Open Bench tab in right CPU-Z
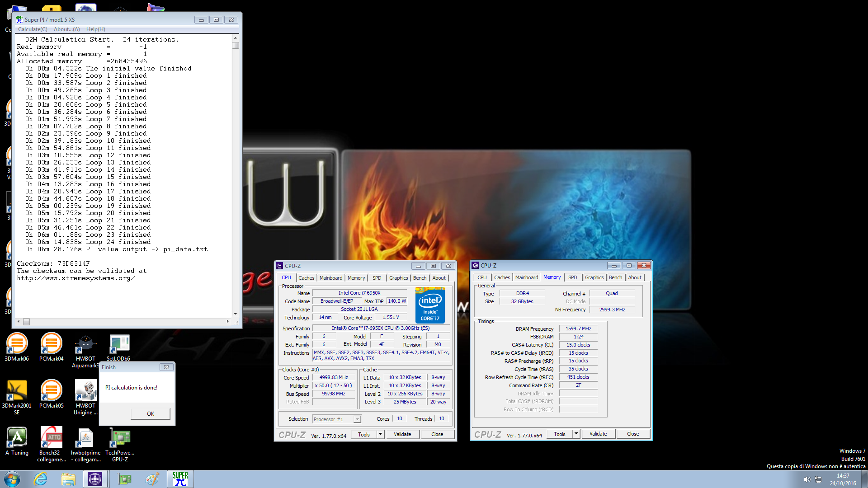 pos(615,277)
